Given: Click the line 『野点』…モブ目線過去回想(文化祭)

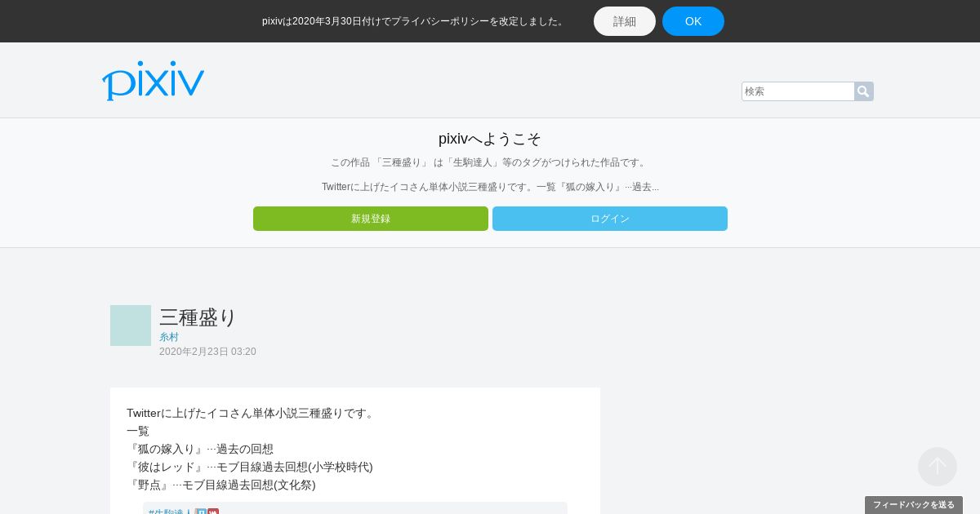Looking at the screenshot, I should pos(221,485).
